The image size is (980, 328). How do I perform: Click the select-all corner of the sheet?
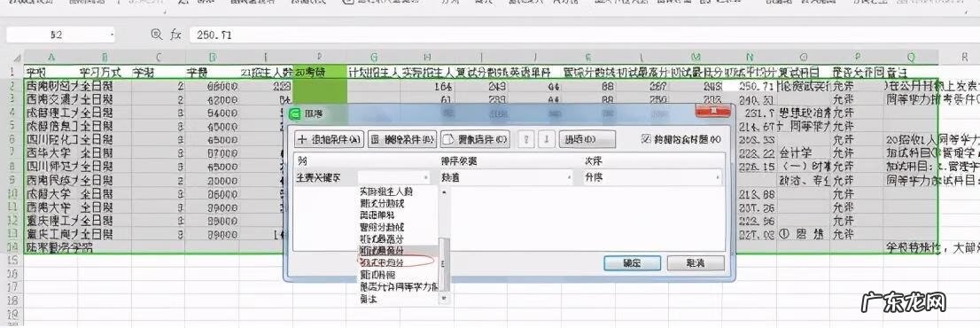click(15, 58)
